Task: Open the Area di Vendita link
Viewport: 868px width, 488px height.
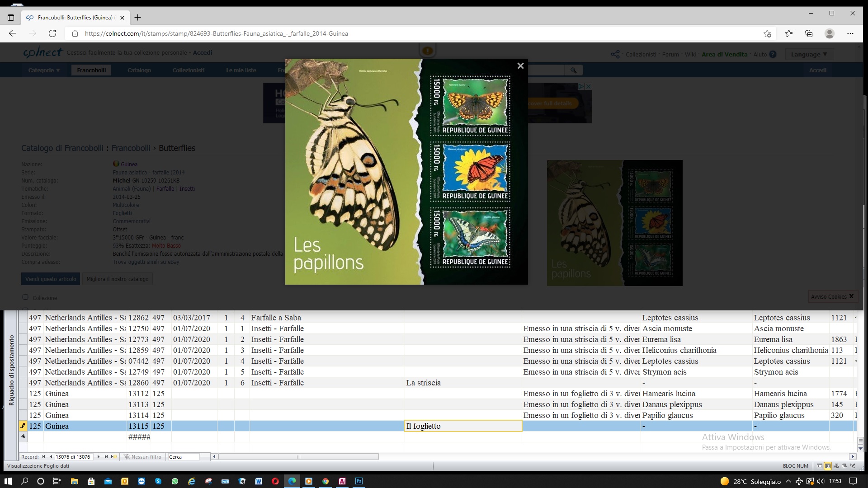Action: (725, 54)
